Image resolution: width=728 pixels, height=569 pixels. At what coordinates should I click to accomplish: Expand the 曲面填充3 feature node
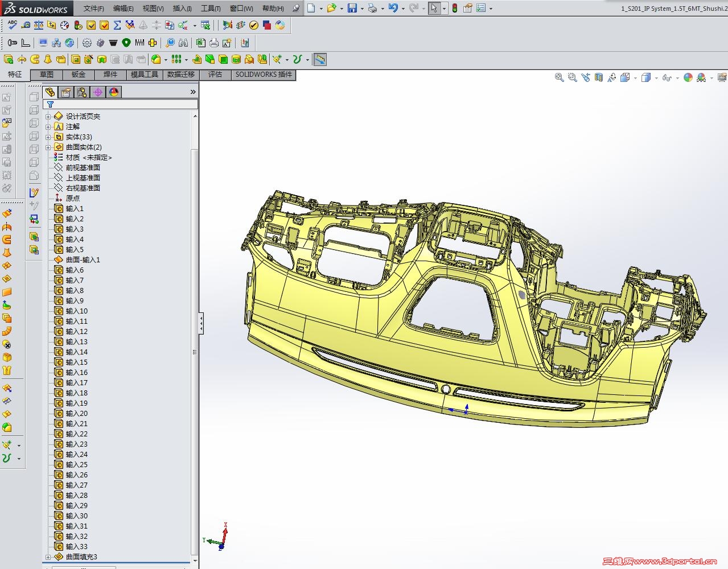48,557
